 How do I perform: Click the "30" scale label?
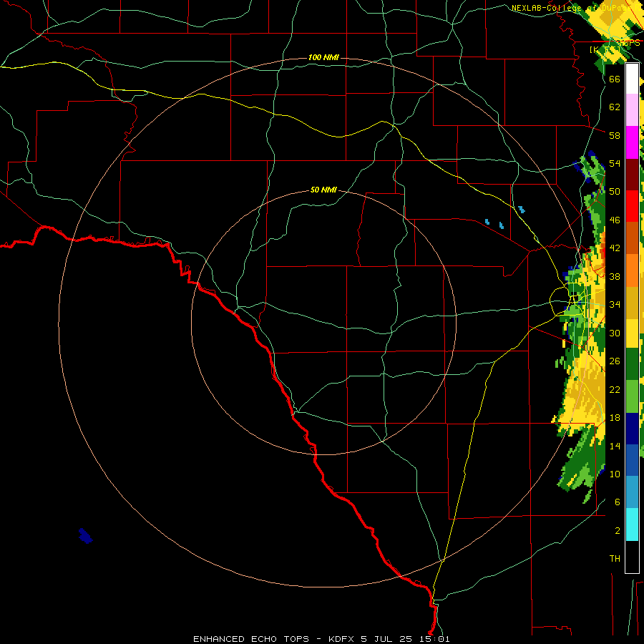[615, 333]
